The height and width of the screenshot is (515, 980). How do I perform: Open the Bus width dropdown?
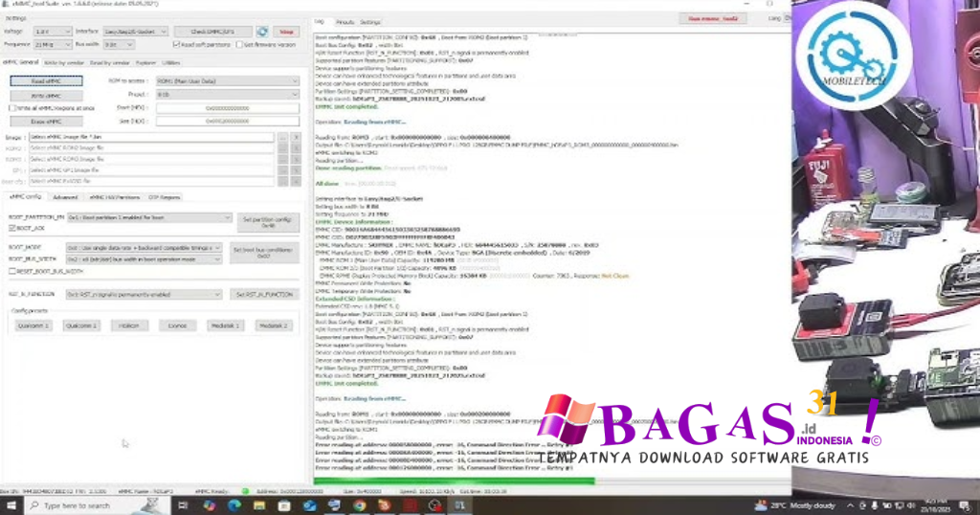click(119, 45)
